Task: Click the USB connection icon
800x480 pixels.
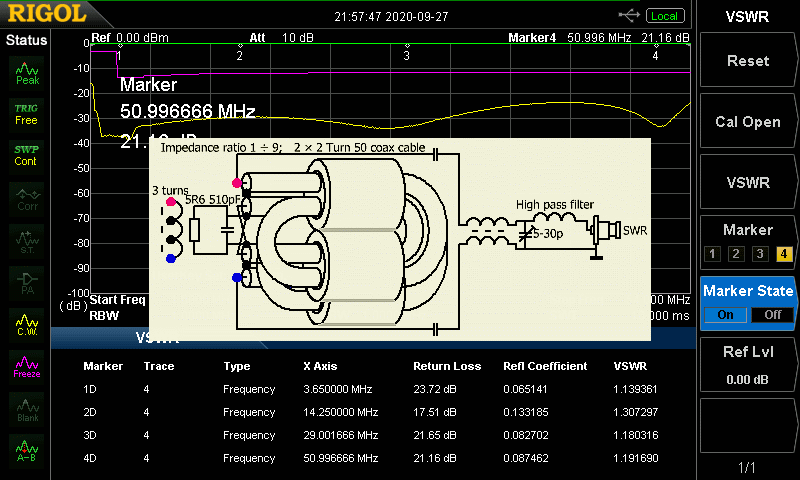Action: point(630,15)
